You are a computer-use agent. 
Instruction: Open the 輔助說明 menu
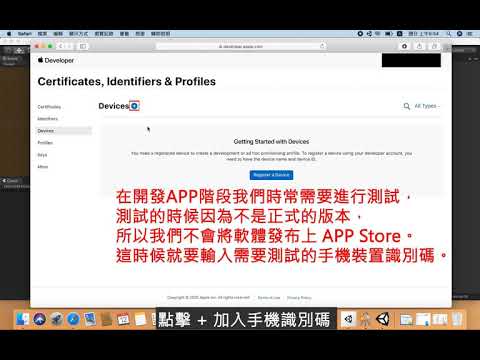point(160,34)
